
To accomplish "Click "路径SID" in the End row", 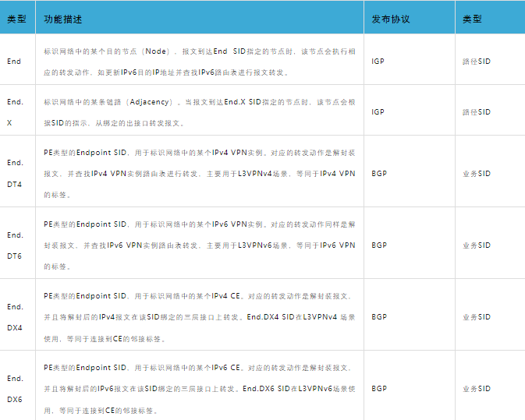I will tap(476, 62).
